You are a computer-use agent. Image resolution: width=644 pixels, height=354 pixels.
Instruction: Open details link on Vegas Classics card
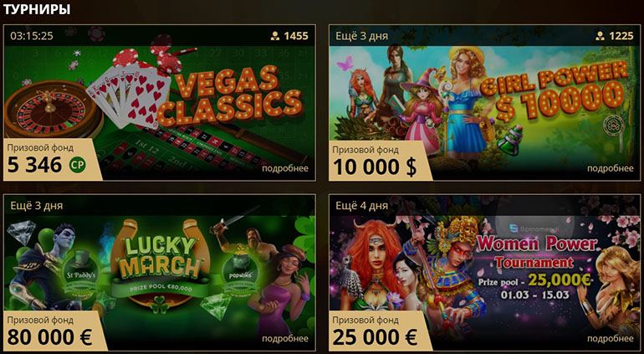point(285,168)
